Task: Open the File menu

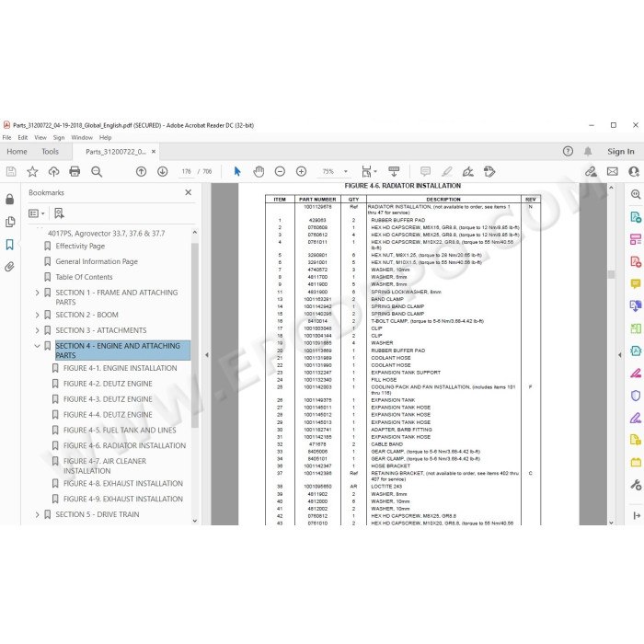Action: click(7, 138)
